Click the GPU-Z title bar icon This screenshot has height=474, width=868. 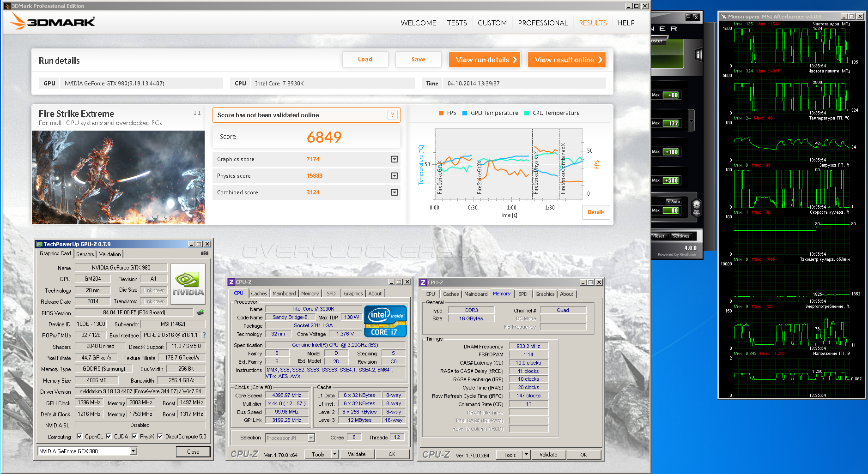(40, 244)
